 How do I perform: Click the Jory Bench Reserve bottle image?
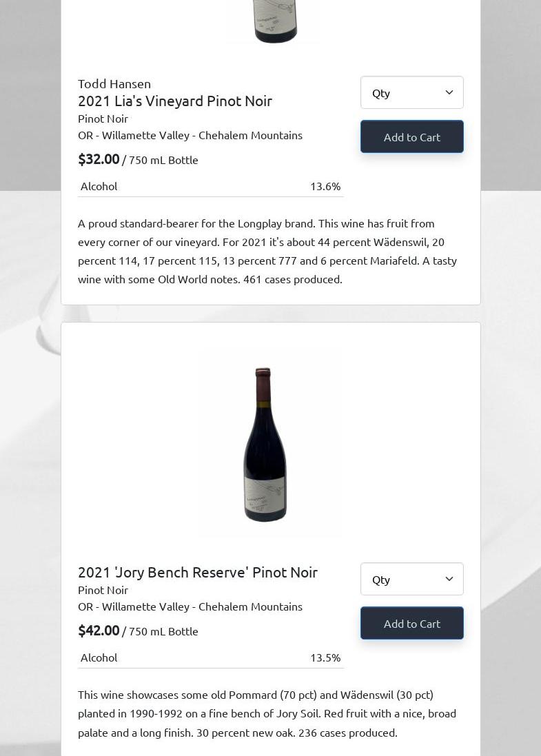click(265, 443)
